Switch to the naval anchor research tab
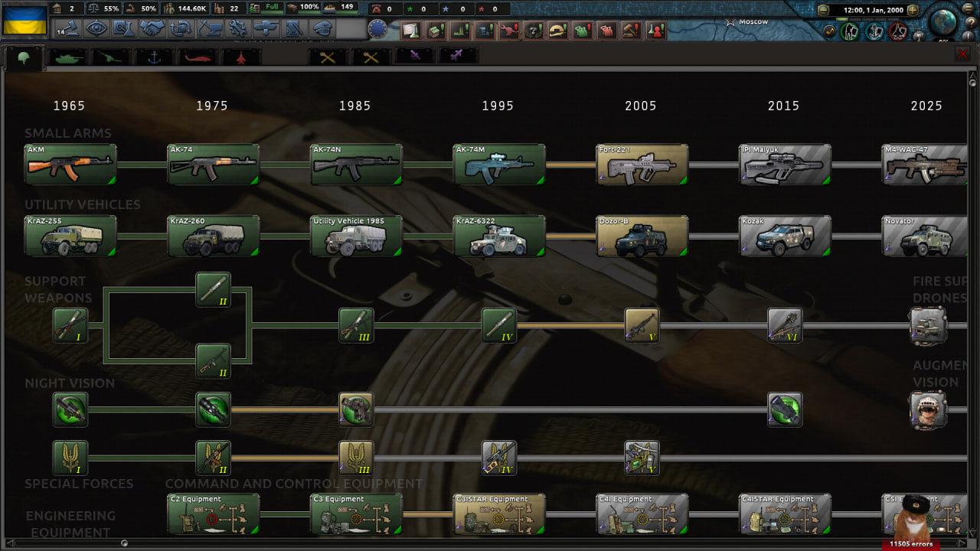Screen dimensions: 980x551 [155, 57]
